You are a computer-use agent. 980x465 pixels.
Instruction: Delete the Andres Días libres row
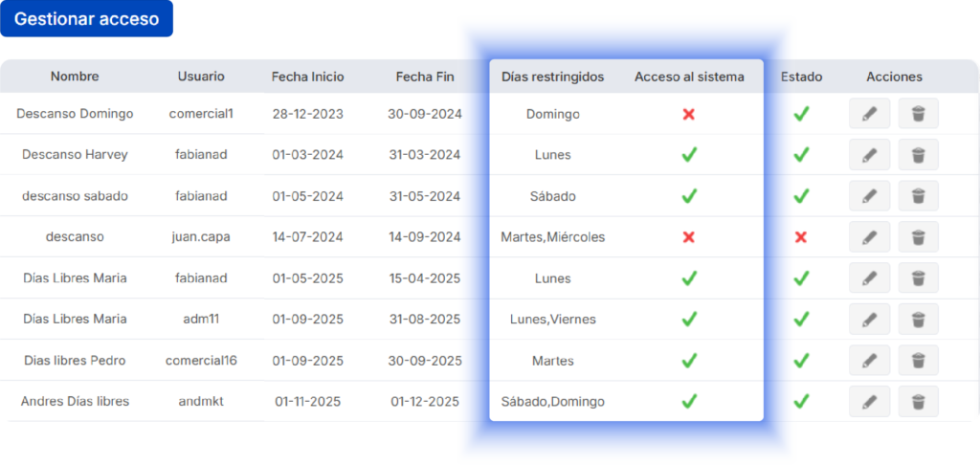pos(918,402)
